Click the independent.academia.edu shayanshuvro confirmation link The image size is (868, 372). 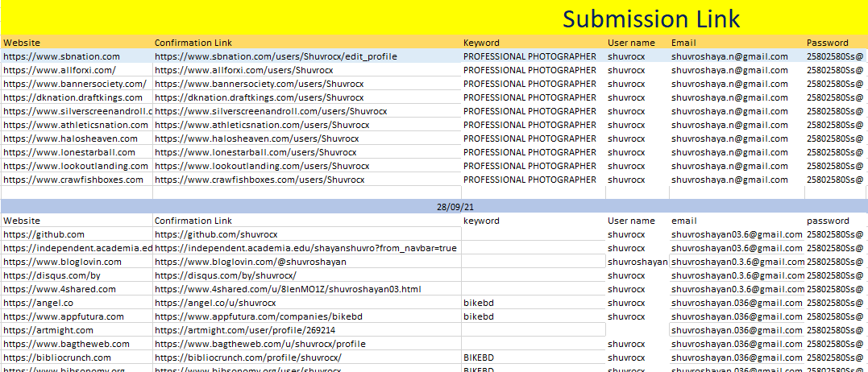click(x=305, y=248)
